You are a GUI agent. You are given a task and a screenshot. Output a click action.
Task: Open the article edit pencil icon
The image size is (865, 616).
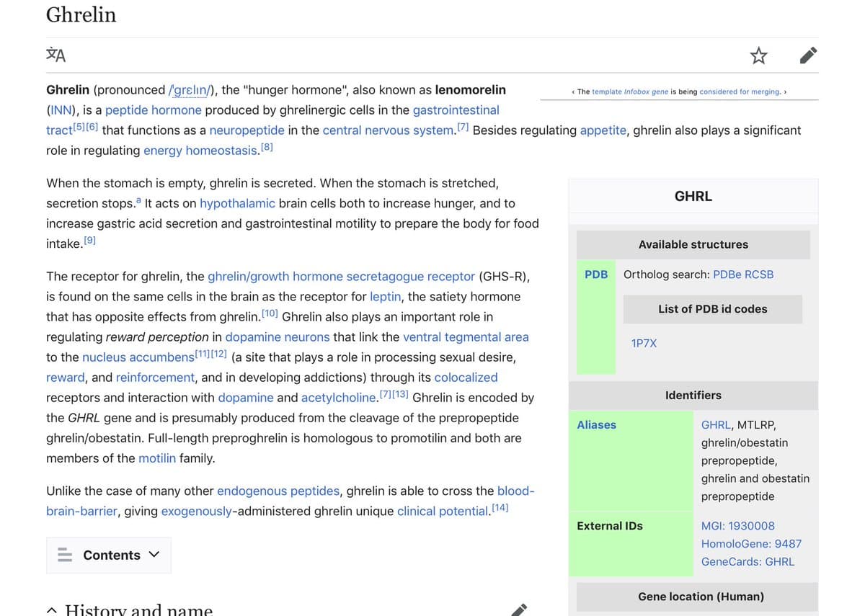pyautogui.click(x=808, y=55)
